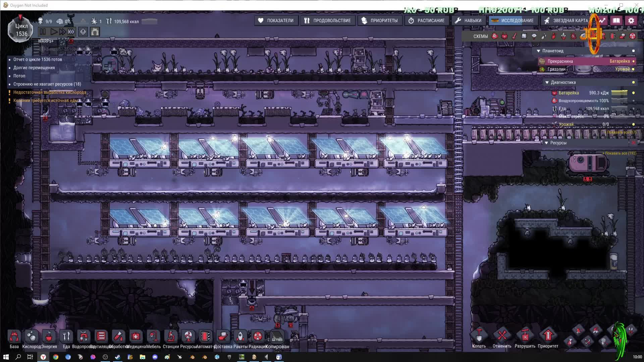The image size is (644, 362).
Task: Open the oxygen overlay icon
Action: [494, 36]
